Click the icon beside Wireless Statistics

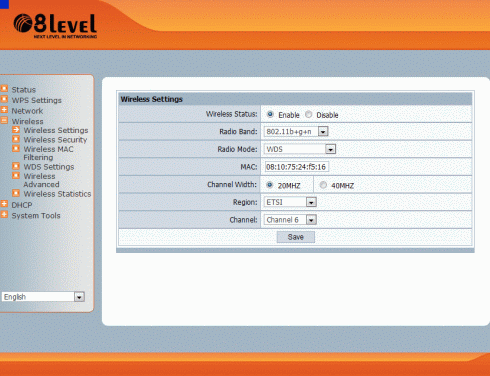tap(16, 193)
